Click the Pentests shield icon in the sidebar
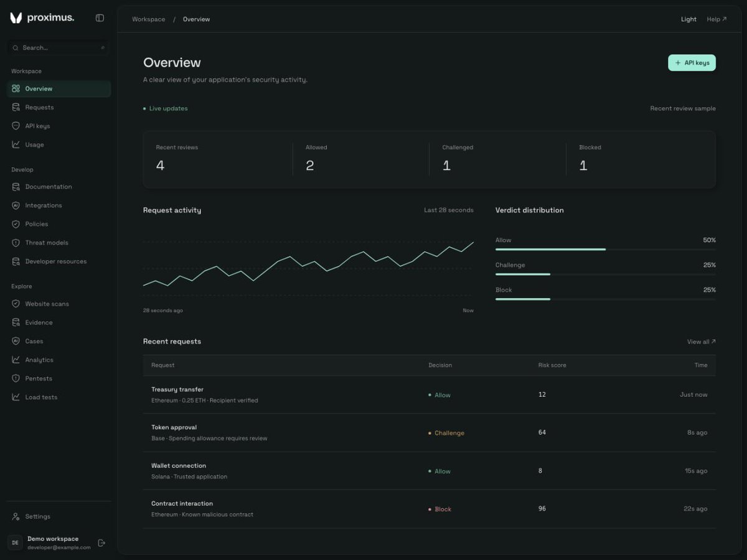 click(x=16, y=378)
